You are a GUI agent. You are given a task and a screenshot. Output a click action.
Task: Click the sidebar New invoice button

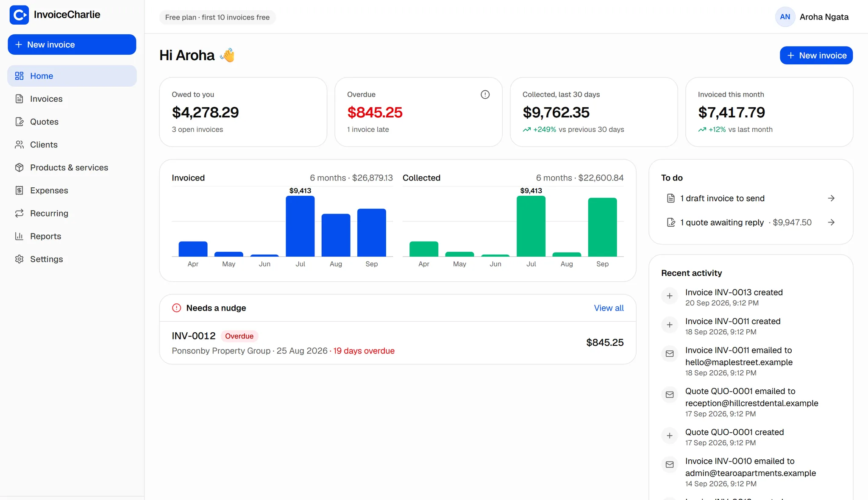click(x=72, y=44)
